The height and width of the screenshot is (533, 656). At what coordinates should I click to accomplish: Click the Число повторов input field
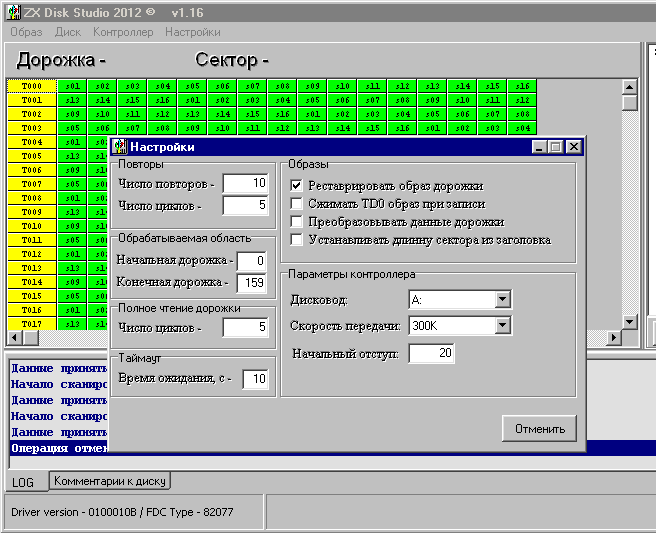click(x=244, y=183)
